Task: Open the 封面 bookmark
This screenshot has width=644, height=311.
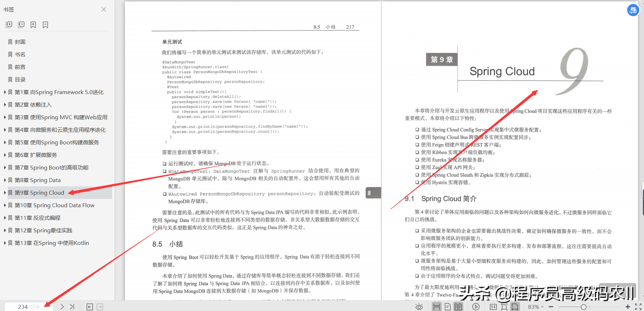Action: (x=20, y=42)
